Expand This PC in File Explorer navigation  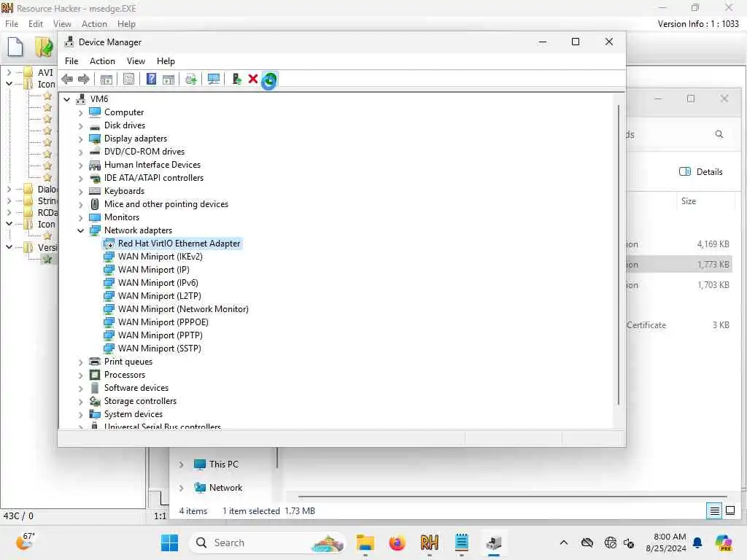click(x=182, y=464)
